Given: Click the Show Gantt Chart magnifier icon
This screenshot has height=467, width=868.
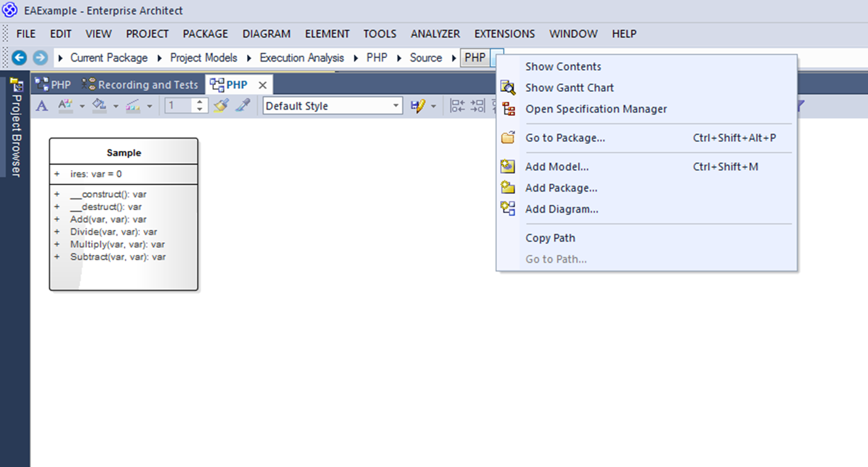Looking at the screenshot, I should 508,87.
